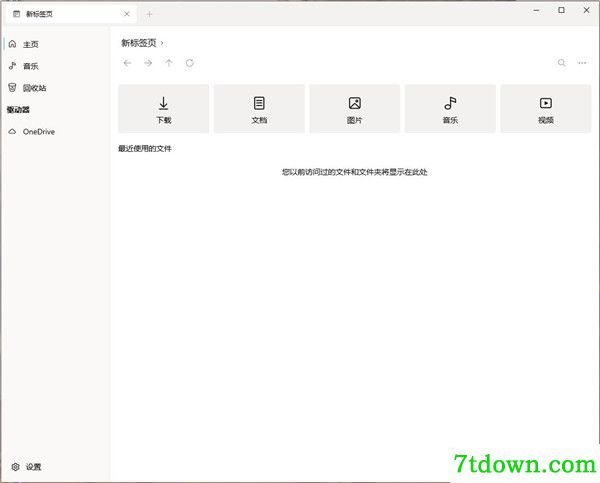The height and width of the screenshot is (483, 600).
Task: Click the 新标签页 breadcrumb path
Action: [x=139, y=43]
